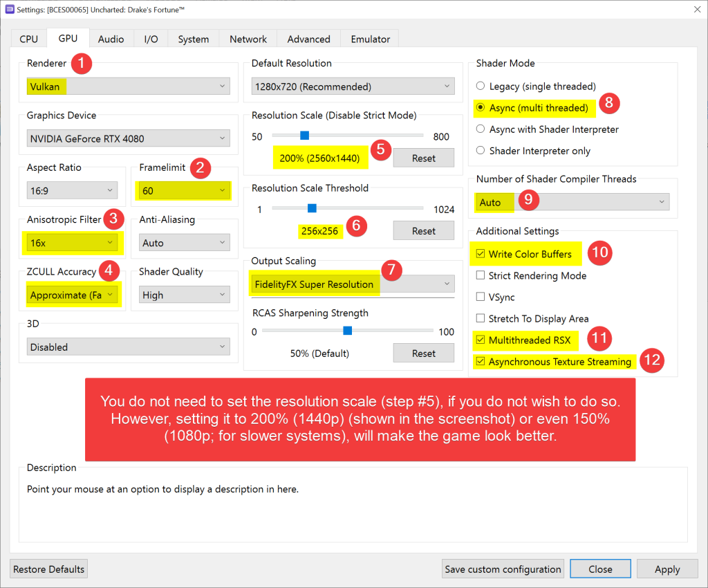Image resolution: width=708 pixels, height=588 pixels.
Task: Reset the RCAS Sharpening Strength
Action: pyautogui.click(x=423, y=353)
